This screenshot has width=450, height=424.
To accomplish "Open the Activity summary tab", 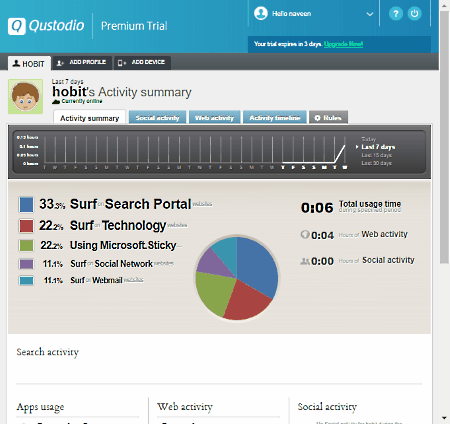I will [89, 118].
